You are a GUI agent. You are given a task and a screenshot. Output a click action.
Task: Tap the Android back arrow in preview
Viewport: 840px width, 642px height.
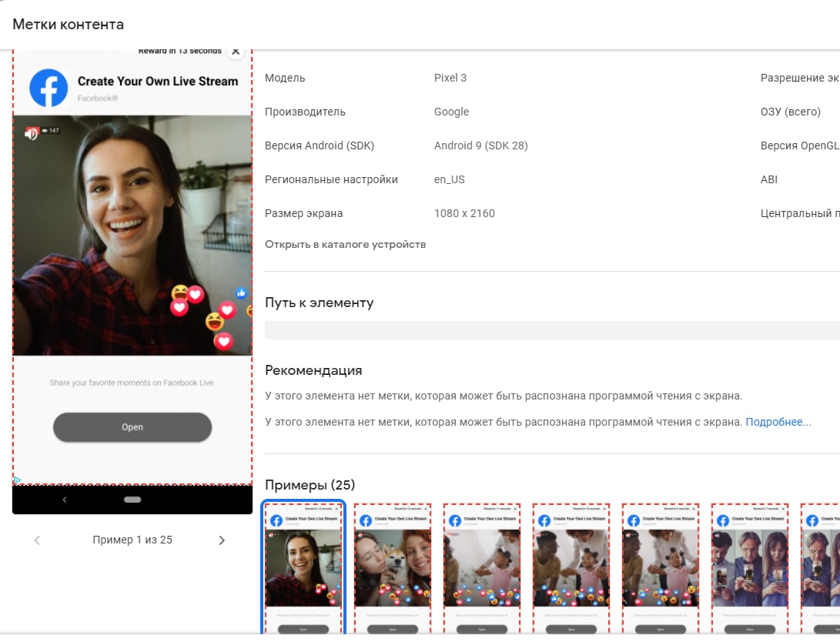[64, 500]
